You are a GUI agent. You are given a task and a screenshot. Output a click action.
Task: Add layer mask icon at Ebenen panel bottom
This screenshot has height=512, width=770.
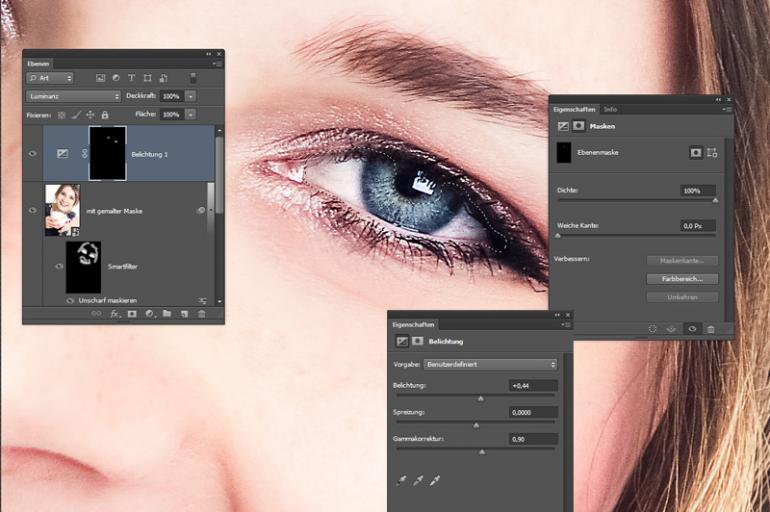coord(132,314)
